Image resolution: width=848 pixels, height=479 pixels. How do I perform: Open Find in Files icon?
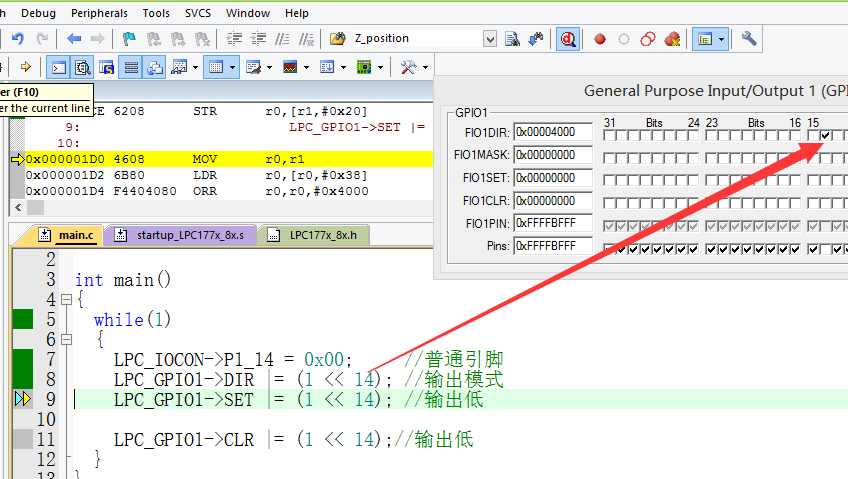coord(337,39)
